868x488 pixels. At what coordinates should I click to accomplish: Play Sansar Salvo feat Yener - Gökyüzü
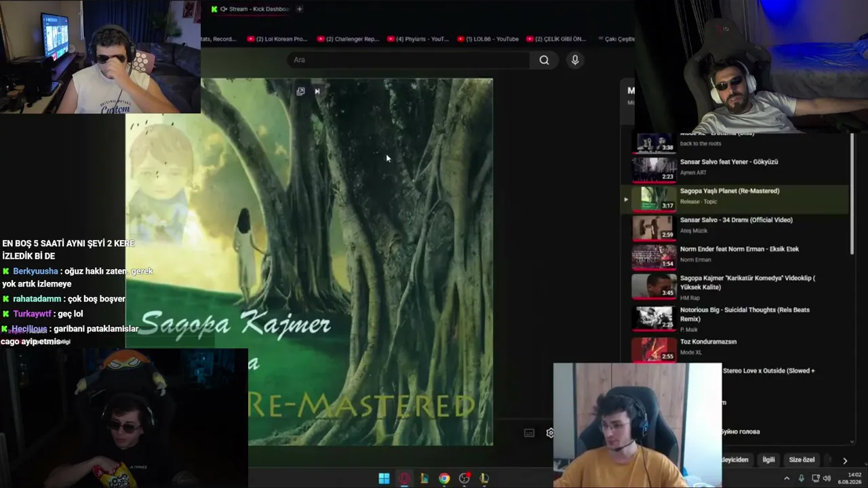coord(729,162)
